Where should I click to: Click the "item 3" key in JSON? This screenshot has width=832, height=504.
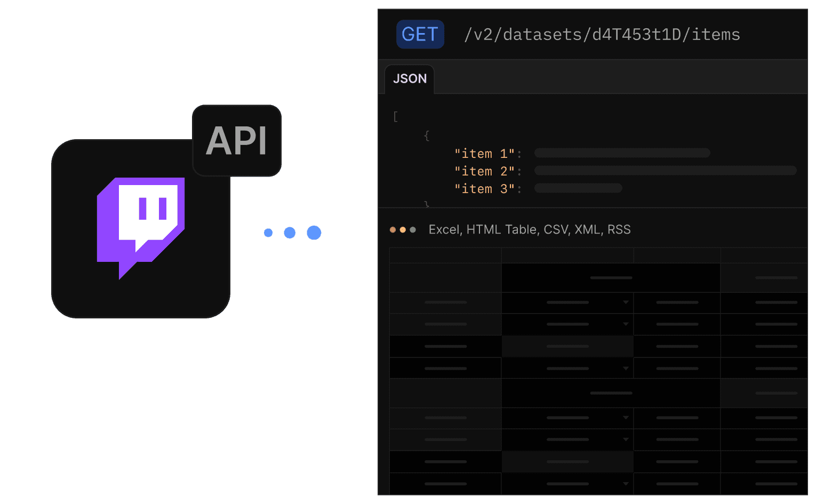485,189
